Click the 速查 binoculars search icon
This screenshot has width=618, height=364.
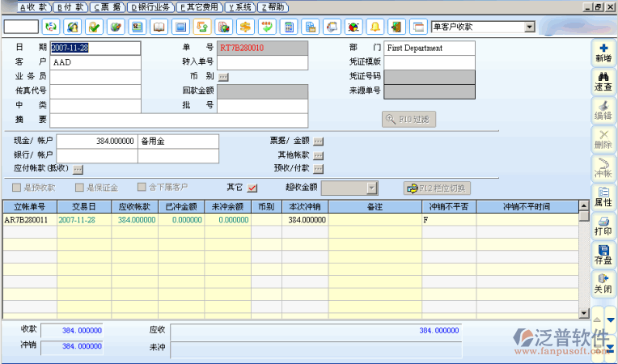[603, 82]
